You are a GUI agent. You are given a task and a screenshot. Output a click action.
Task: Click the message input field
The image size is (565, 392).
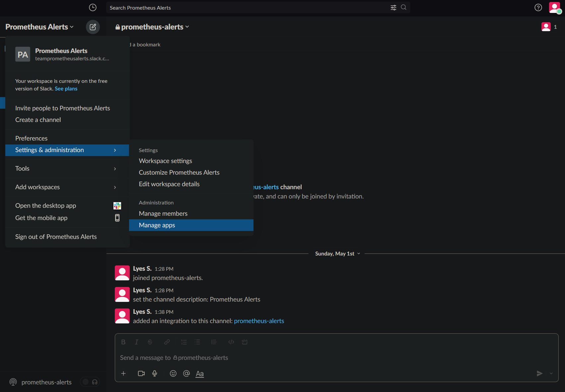337,358
